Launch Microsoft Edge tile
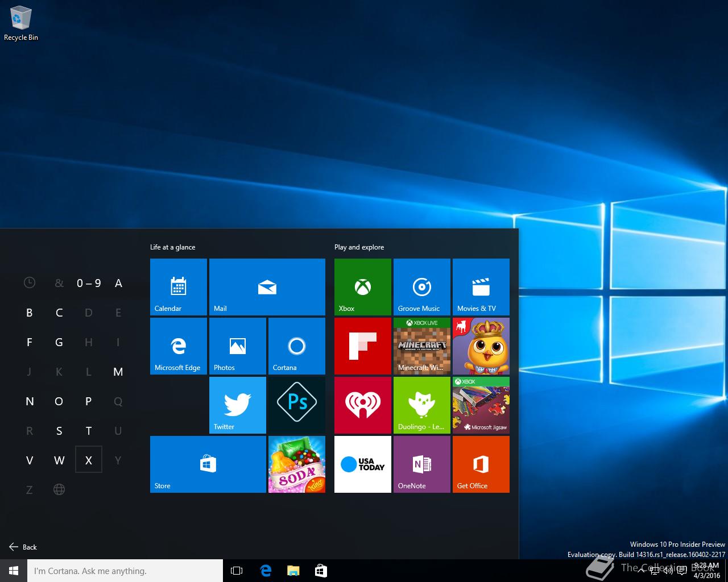 (x=179, y=346)
